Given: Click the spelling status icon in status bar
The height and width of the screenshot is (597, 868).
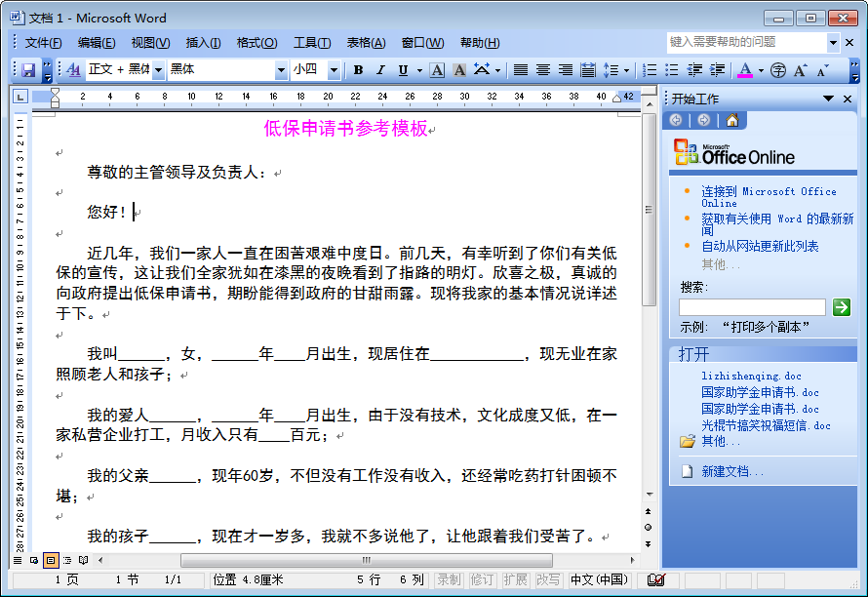Looking at the screenshot, I should (x=656, y=579).
